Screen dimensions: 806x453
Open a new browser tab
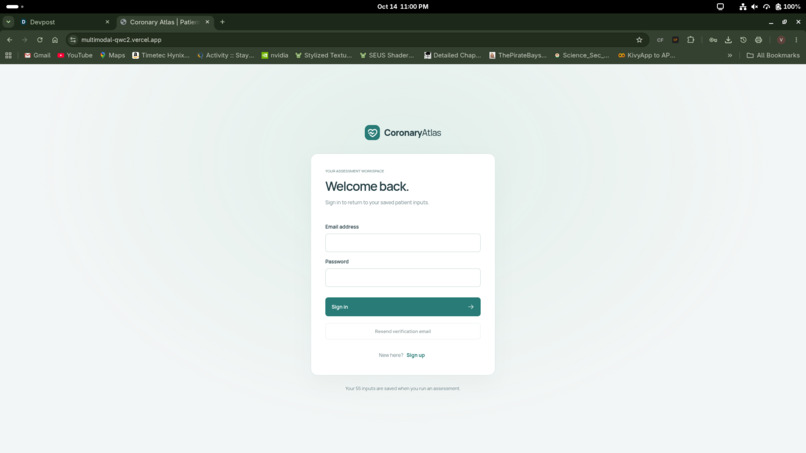[x=222, y=22]
